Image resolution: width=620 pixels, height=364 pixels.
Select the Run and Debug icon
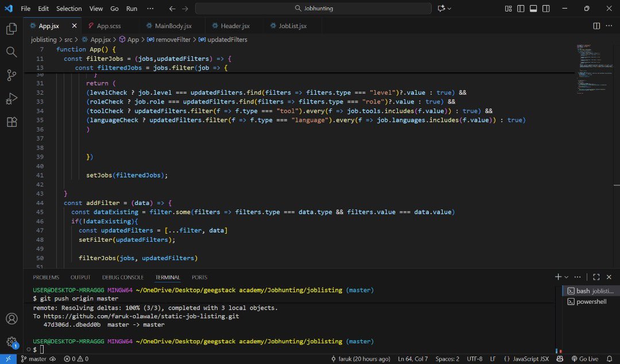click(x=11, y=98)
